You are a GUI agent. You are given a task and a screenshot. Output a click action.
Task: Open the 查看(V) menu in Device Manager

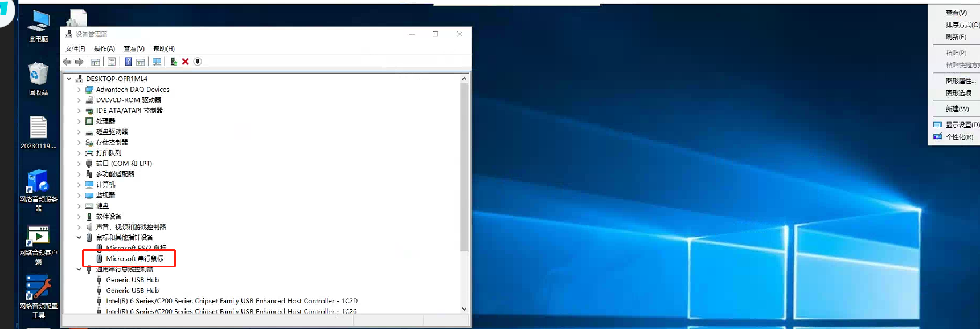pos(134,48)
